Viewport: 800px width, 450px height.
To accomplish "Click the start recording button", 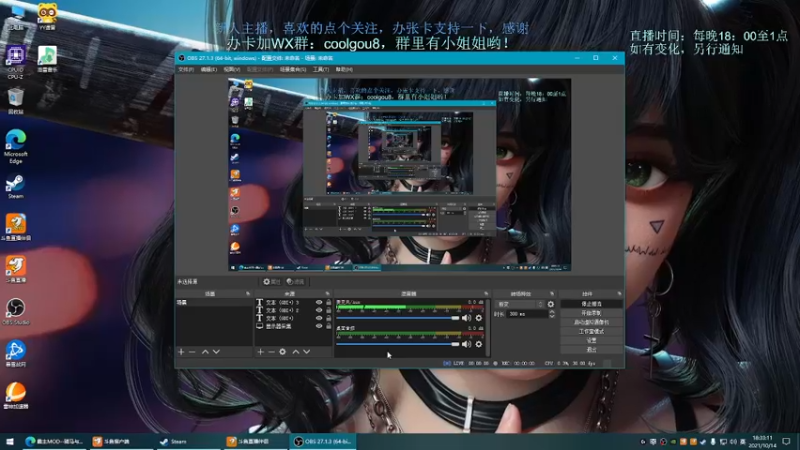I will pos(591,313).
